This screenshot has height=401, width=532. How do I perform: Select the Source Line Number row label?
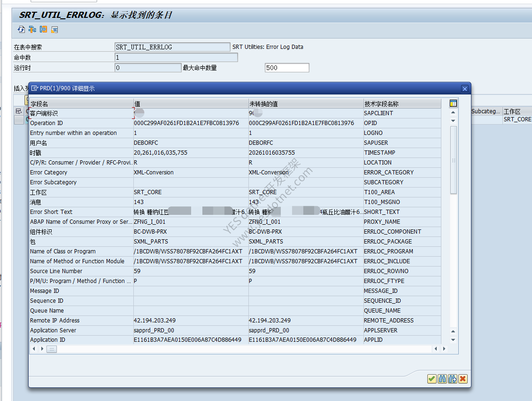tap(56, 271)
